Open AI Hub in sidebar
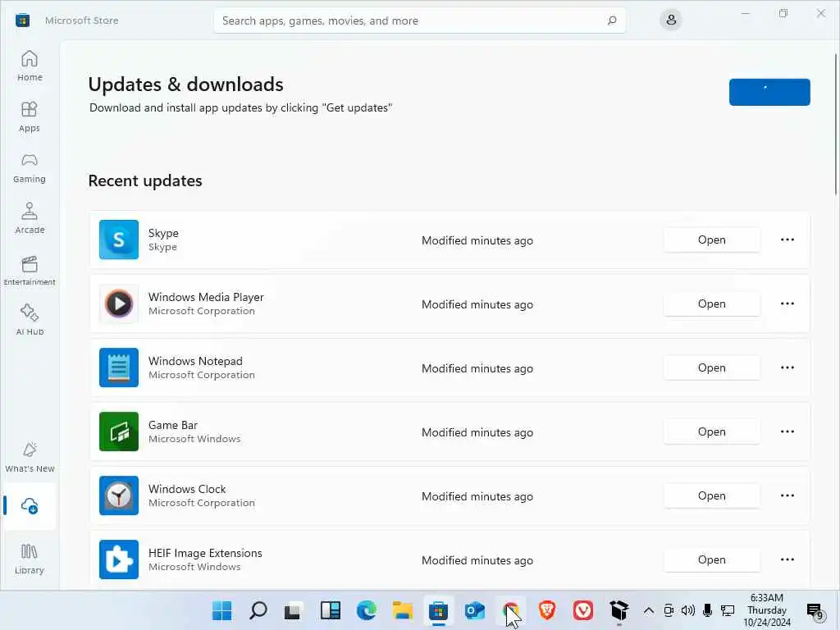Viewport: 840px width, 630px height. tap(30, 320)
